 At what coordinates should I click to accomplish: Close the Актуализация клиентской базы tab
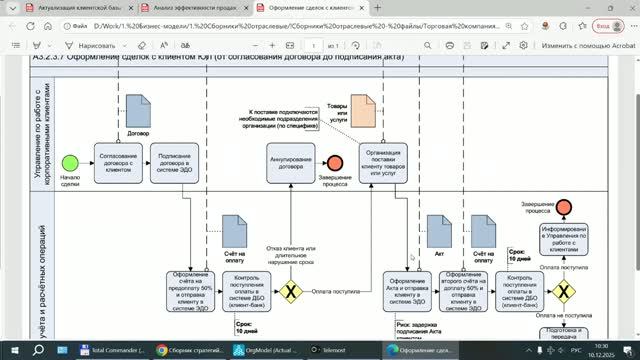(x=131, y=8)
